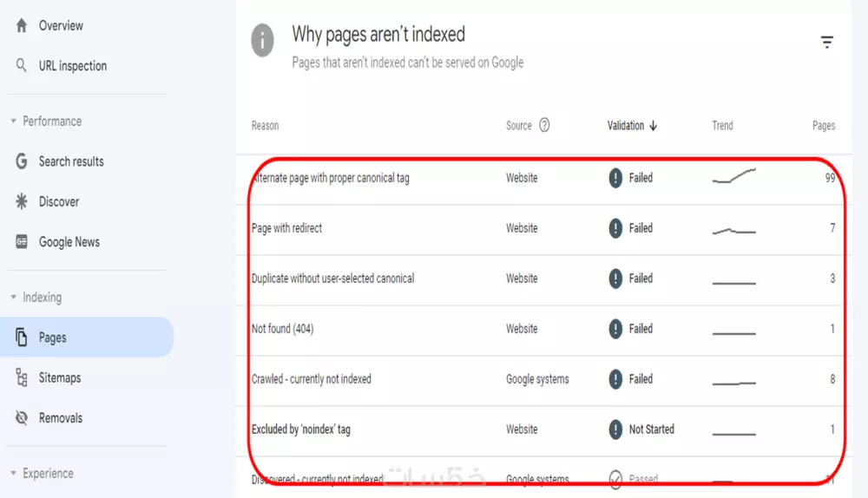This screenshot has height=498, width=868.
Task: Select Pages in the Indexing menu
Action: (52, 337)
